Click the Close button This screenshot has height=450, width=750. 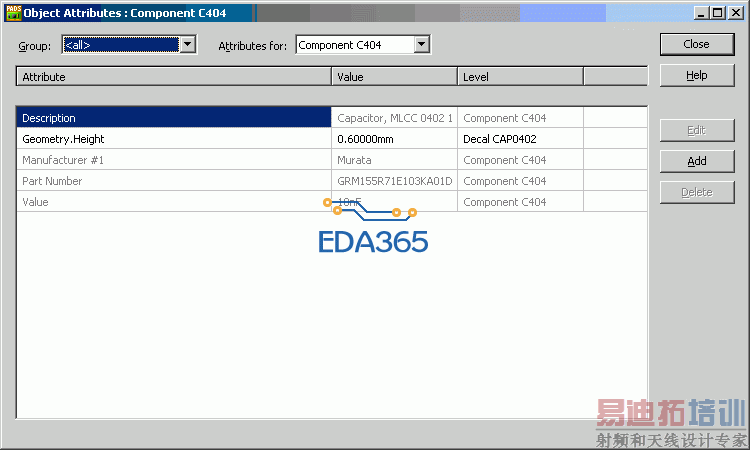coord(697,44)
